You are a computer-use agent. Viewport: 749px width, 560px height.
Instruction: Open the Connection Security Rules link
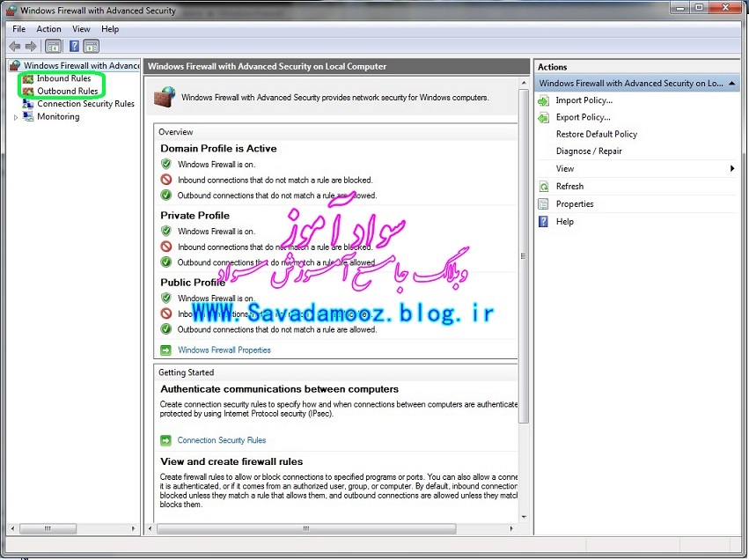(222, 440)
